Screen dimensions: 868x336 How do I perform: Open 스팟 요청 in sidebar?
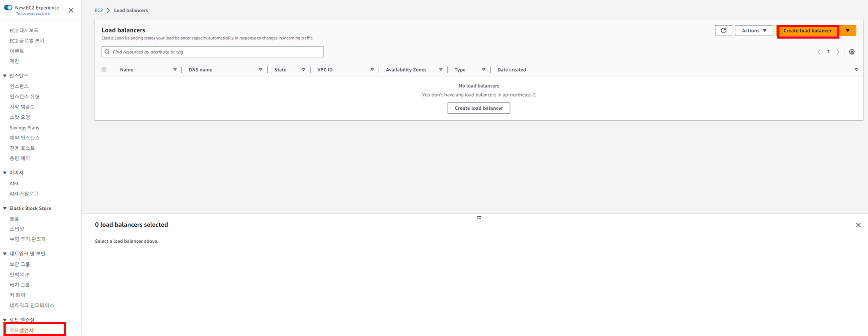tap(20, 117)
